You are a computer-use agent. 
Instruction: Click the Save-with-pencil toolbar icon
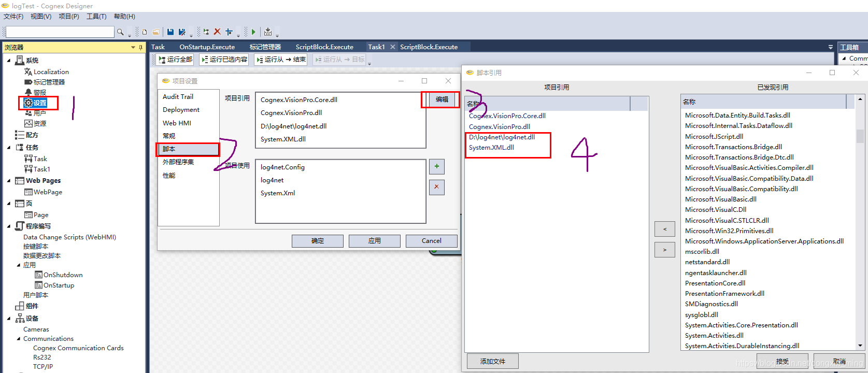click(182, 32)
